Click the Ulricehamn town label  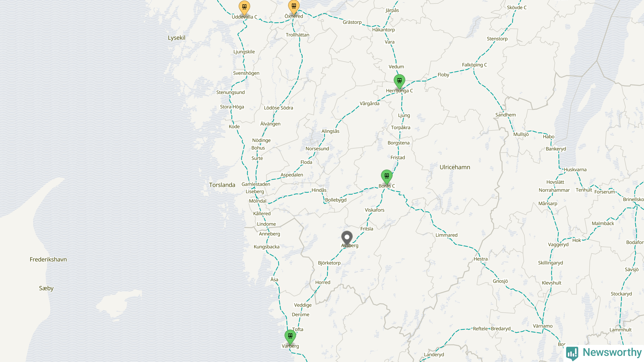455,167
